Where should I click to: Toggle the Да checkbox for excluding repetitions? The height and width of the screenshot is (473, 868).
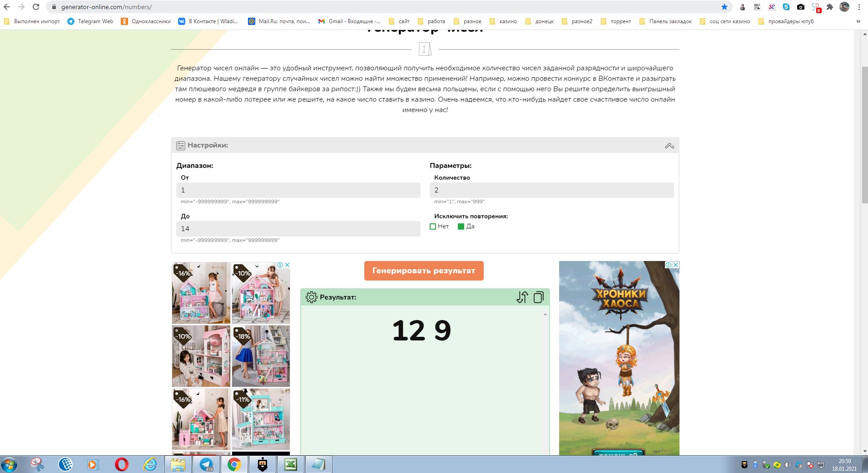pos(461,227)
